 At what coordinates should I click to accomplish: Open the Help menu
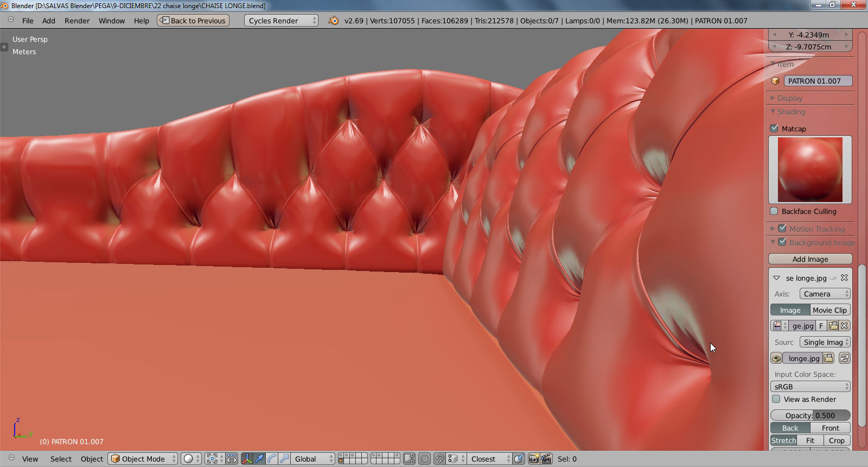(142, 21)
